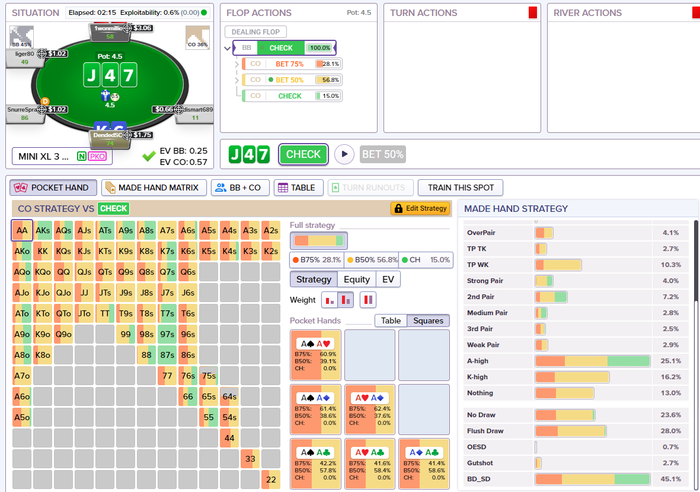Expand the CO BET 75% branch
The height and width of the screenshot is (492, 700).
pos(237,64)
